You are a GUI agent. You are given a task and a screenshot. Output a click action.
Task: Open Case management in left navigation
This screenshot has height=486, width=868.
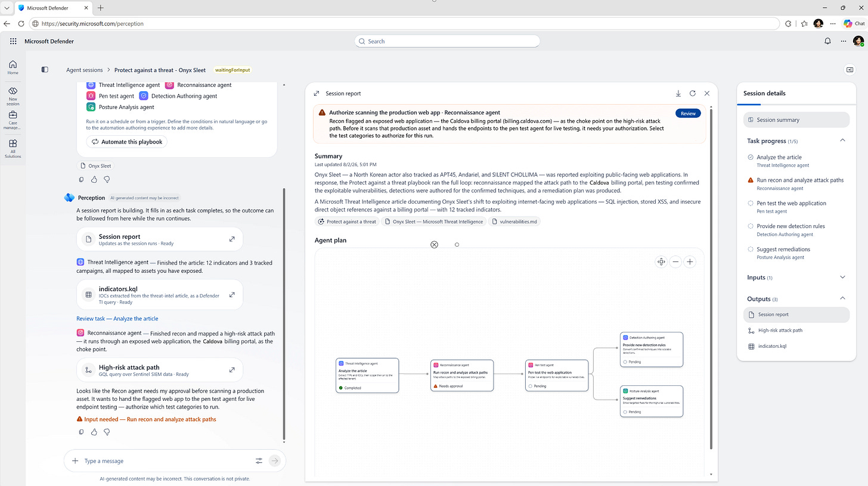tap(13, 120)
